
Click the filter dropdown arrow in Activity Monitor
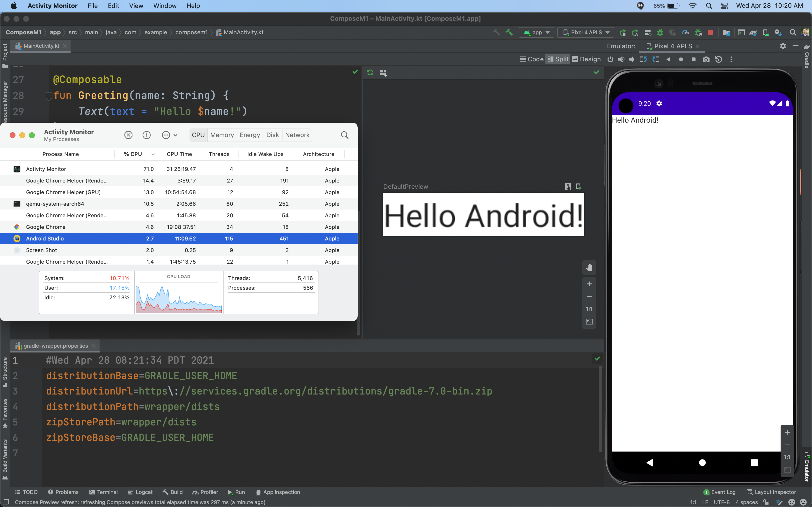point(174,135)
